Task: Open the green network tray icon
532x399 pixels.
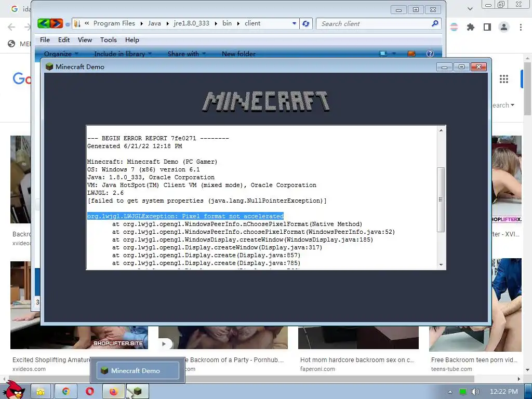Action: click(463, 392)
